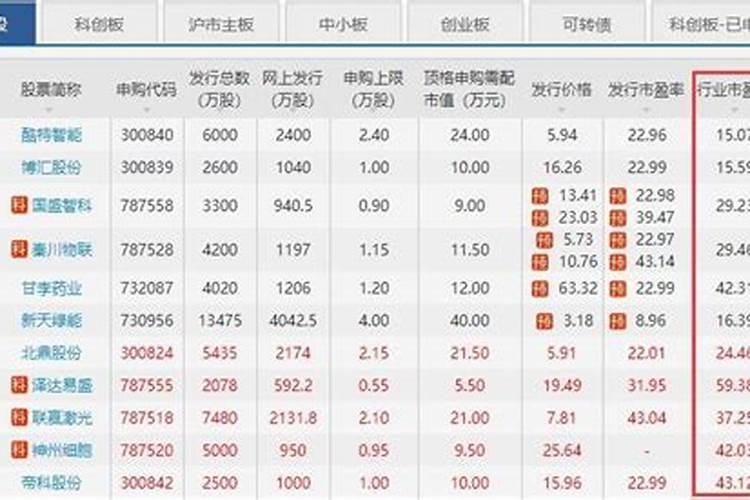This screenshot has width=750, height=500.
Task: Switch to the 科创板 tab
Action: coord(99,23)
